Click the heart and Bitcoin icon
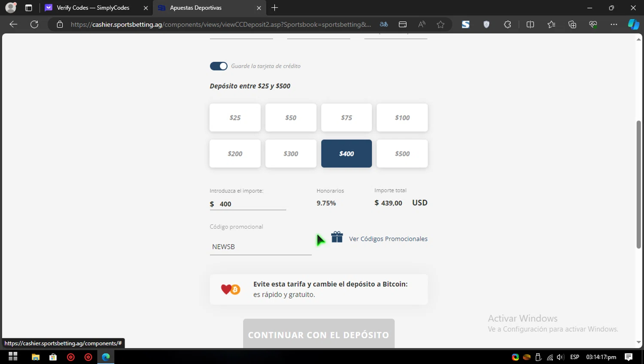Viewport: 644px width, 364px height. [x=231, y=289]
